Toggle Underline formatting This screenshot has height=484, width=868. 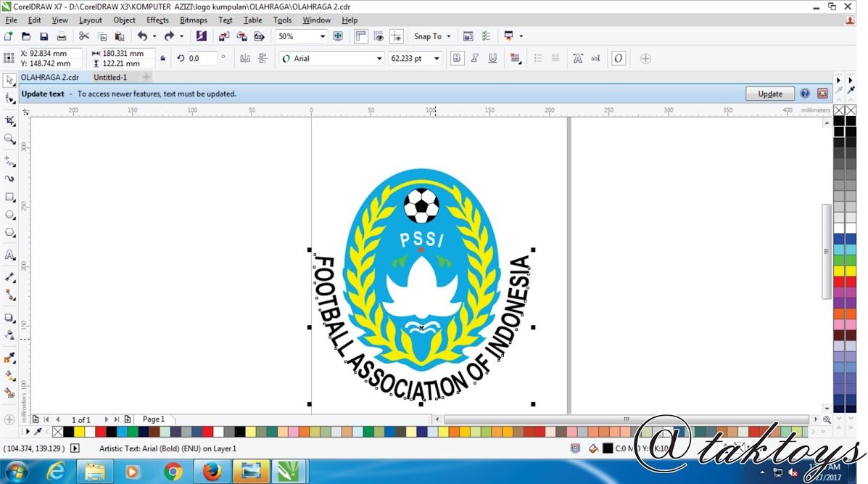pyautogui.click(x=492, y=59)
